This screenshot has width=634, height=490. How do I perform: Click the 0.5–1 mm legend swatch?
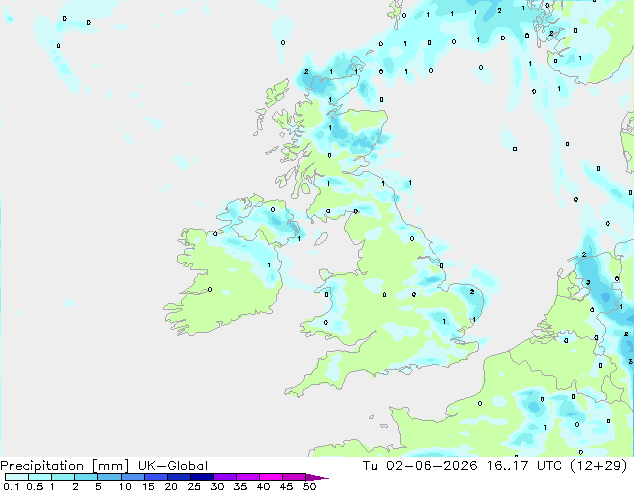40,477
